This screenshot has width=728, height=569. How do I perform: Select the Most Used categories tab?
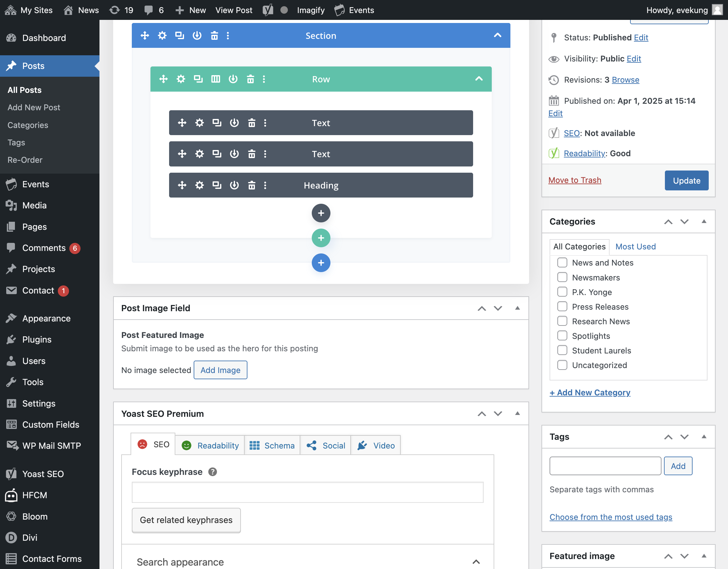pos(635,247)
